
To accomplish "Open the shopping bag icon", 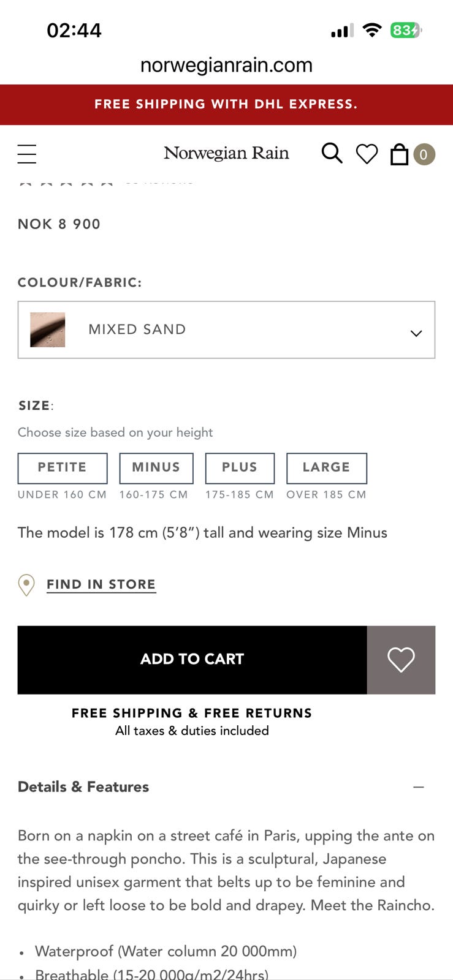I will (399, 154).
